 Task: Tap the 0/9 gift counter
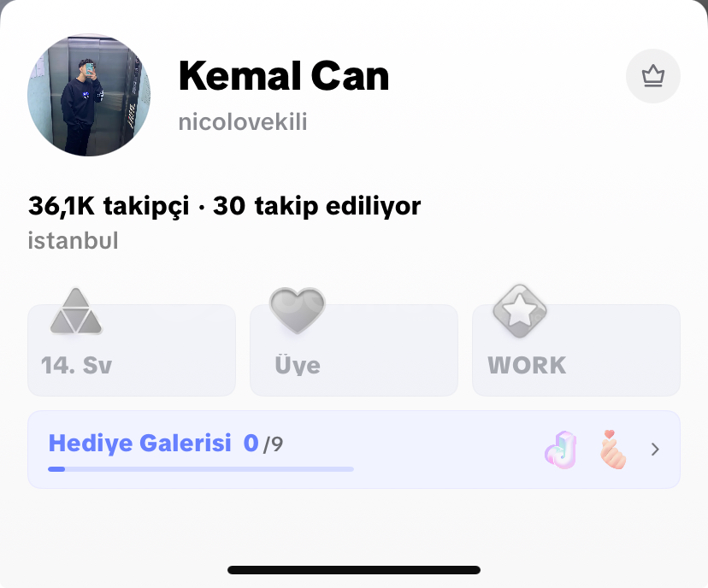(x=263, y=444)
